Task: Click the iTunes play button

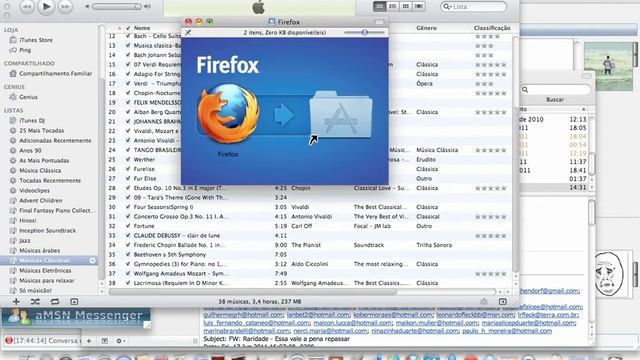Action: pos(46,6)
